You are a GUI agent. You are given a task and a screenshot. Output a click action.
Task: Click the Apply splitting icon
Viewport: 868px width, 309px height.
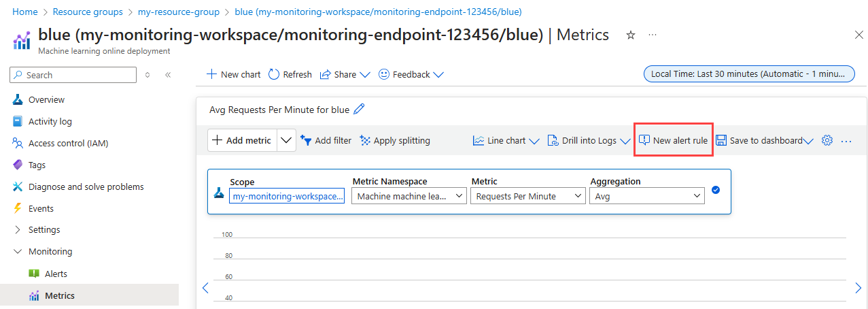[366, 140]
